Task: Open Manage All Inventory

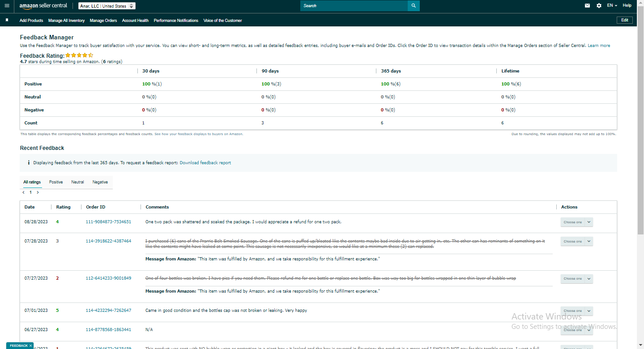Action: click(66, 21)
